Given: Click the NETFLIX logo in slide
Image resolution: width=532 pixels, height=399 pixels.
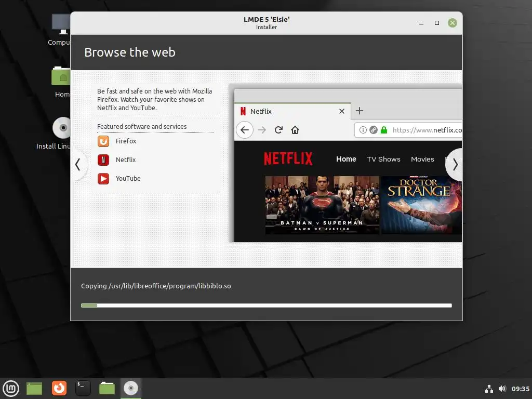Looking at the screenshot, I should tap(288, 159).
